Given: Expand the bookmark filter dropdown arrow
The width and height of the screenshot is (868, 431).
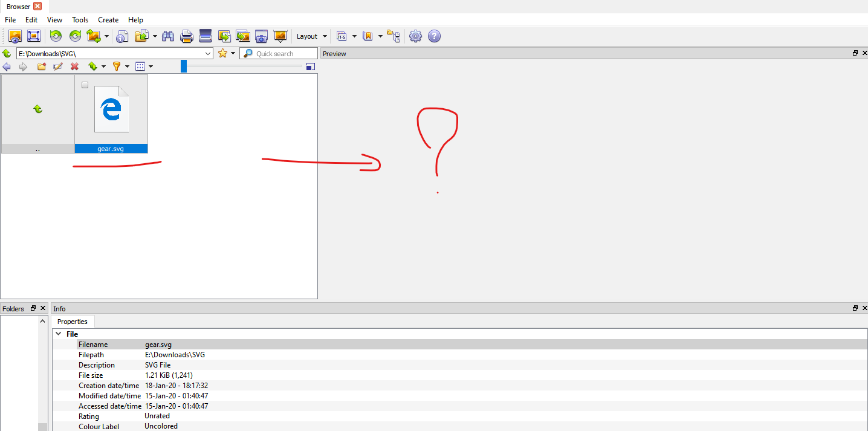Looking at the screenshot, I should (380, 36).
